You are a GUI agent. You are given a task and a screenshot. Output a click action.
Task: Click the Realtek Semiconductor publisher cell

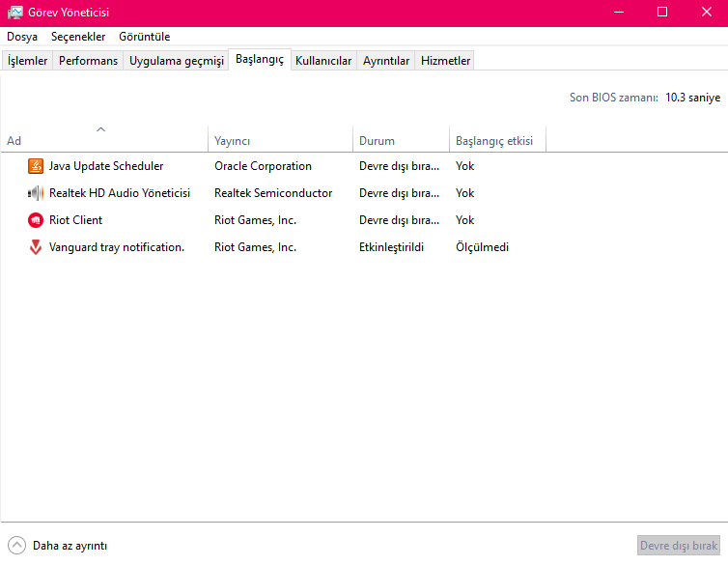[x=273, y=193]
